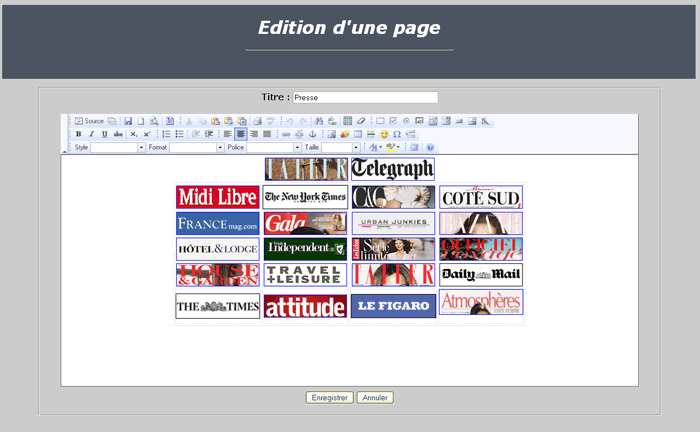Insert a text field form icon
This screenshot has width=700, height=432.
419,121
